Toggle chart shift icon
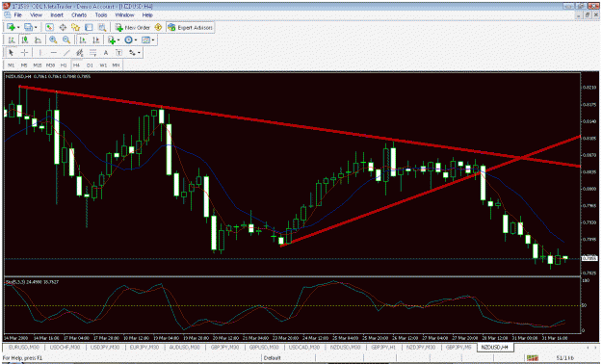 click(95, 39)
